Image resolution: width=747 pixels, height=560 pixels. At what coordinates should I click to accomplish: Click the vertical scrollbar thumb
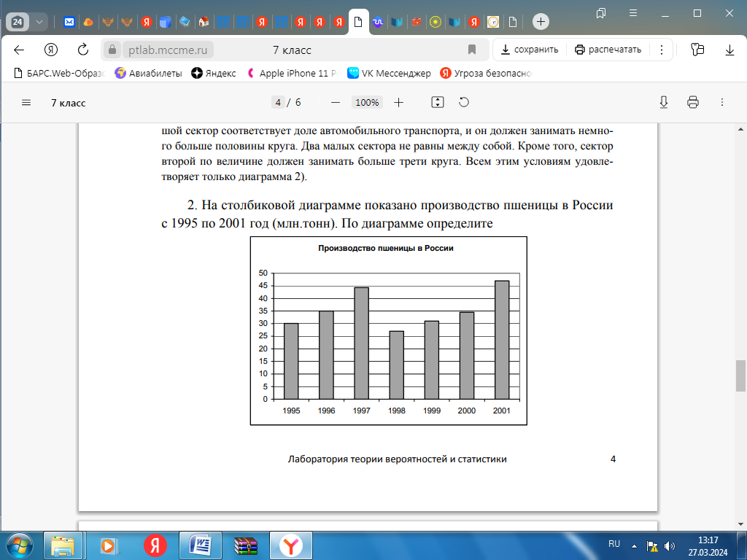click(740, 376)
